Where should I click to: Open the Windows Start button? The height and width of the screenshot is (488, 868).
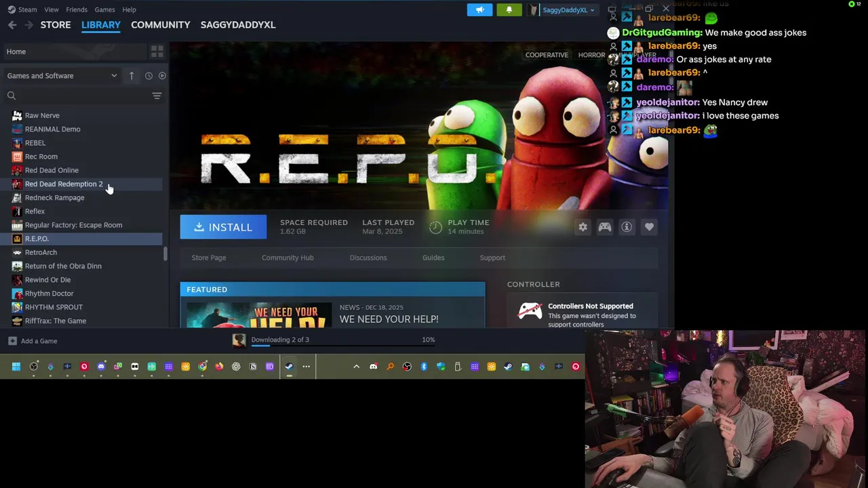[x=16, y=367]
